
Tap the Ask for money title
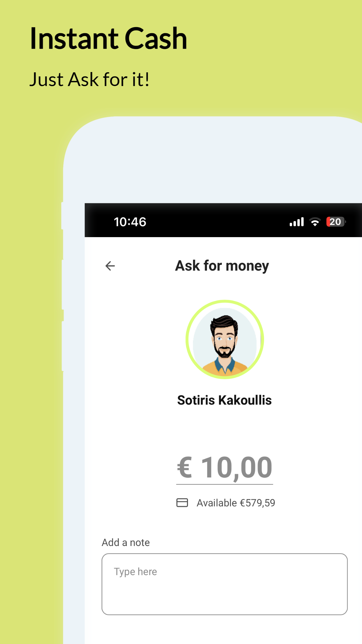pyautogui.click(x=222, y=266)
